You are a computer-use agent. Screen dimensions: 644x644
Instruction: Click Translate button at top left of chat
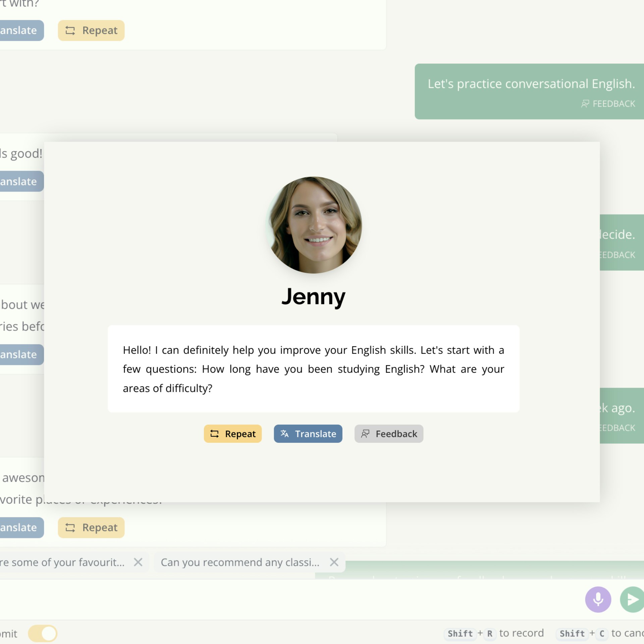point(20,31)
